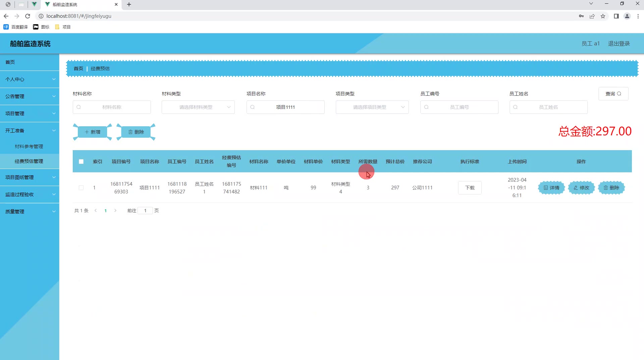The height and width of the screenshot is (360, 644).
Task: Click the site info icon beside URL
Action: [x=41, y=16]
